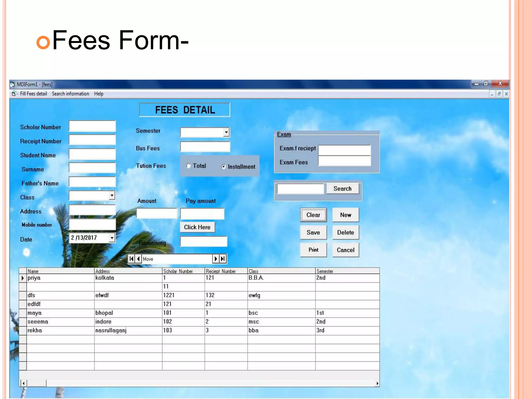Focus the Receipt Number field
The width and height of the screenshot is (532, 399).
tap(92, 140)
